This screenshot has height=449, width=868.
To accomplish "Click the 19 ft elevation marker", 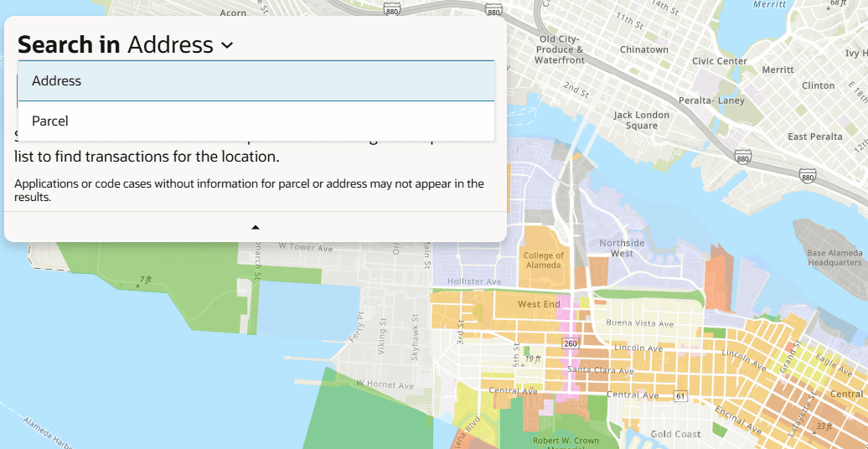I will pos(530,359).
